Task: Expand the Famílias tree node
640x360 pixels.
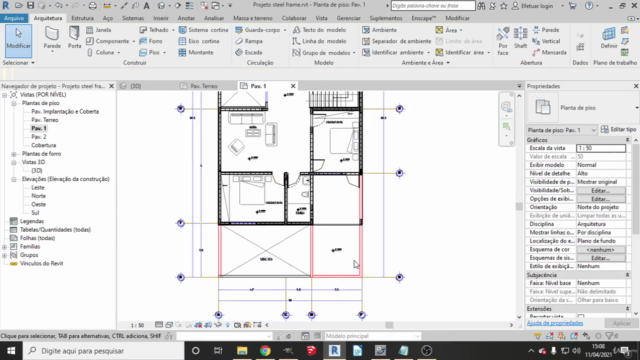Action: (x=4, y=247)
